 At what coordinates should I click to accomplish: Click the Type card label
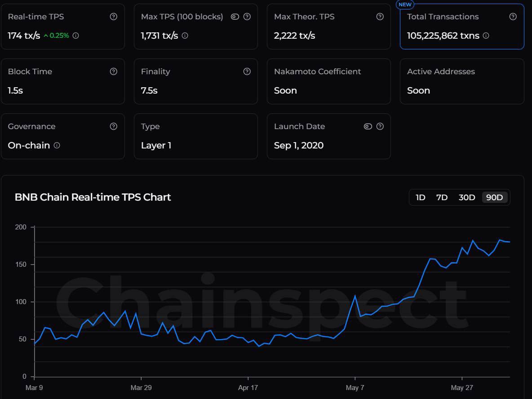[151, 127]
